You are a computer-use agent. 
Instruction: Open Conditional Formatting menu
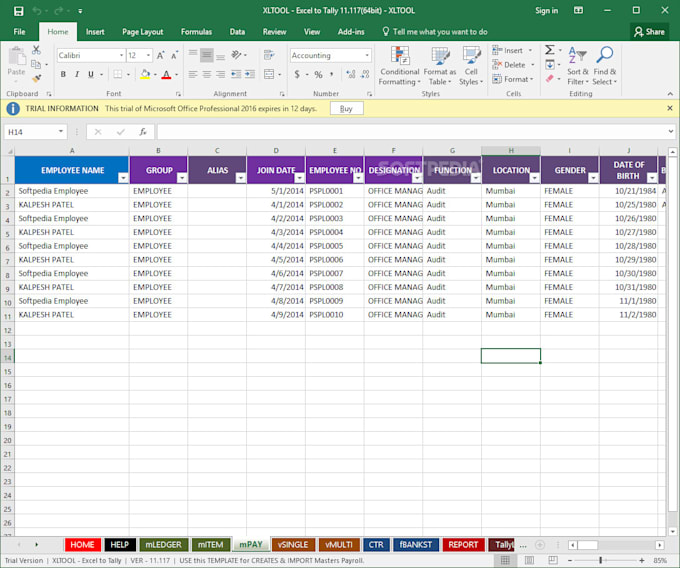point(399,65)
